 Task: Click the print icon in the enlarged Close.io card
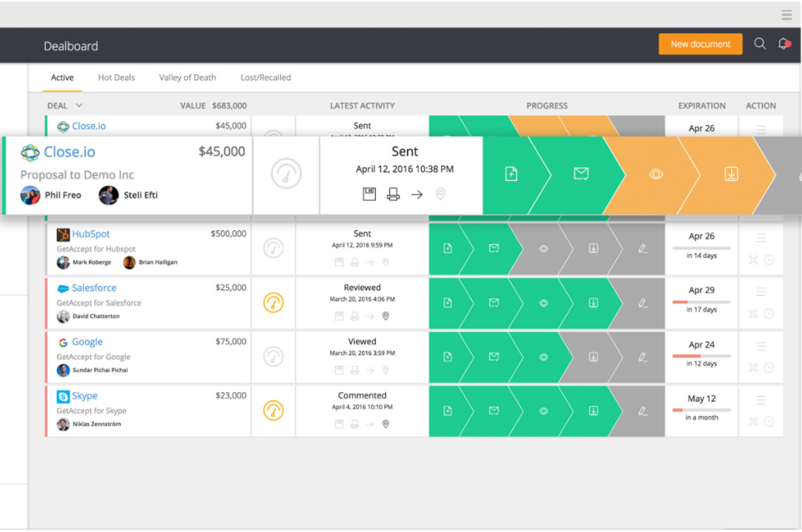click(x=393, y=194)
